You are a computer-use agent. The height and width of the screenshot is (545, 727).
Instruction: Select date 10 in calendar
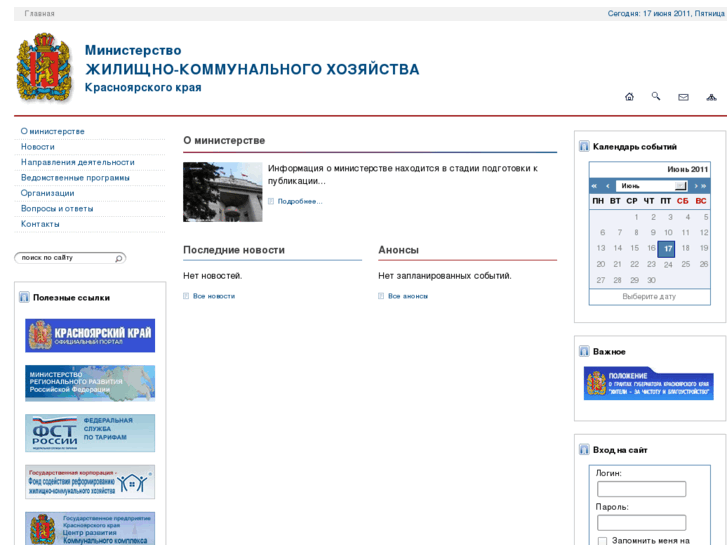(668, 232)
